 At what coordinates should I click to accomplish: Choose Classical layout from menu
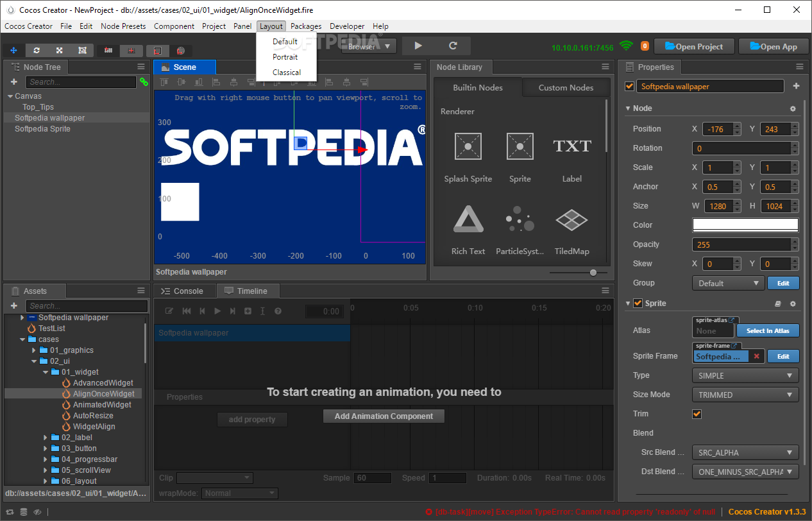(287, 73)
